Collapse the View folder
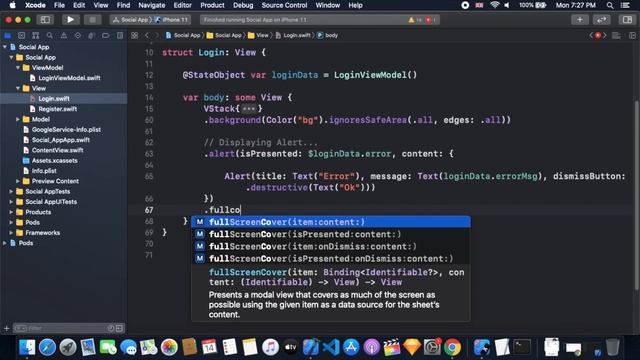The width and height of the screenshot is (640, 360). click(18, 88)
